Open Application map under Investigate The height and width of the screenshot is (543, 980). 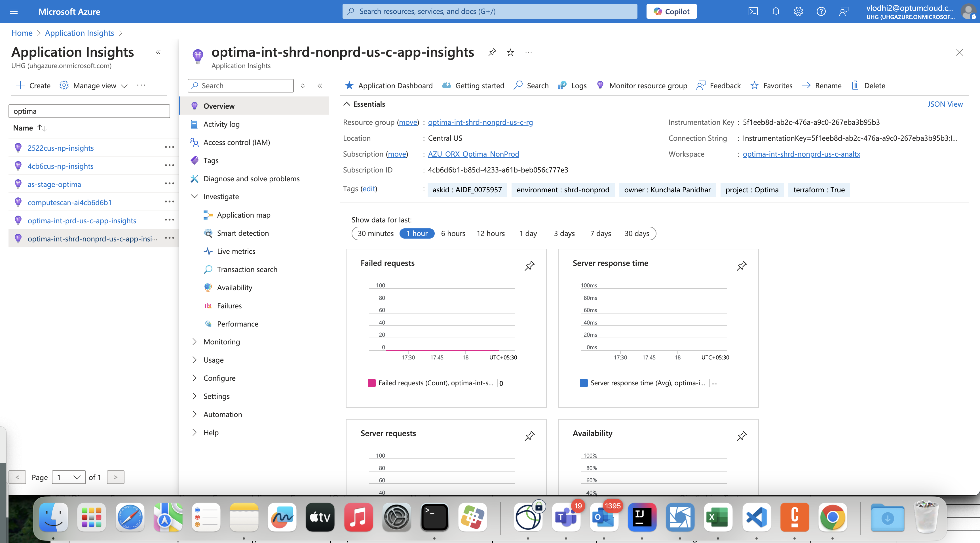(x=244, y=215)
